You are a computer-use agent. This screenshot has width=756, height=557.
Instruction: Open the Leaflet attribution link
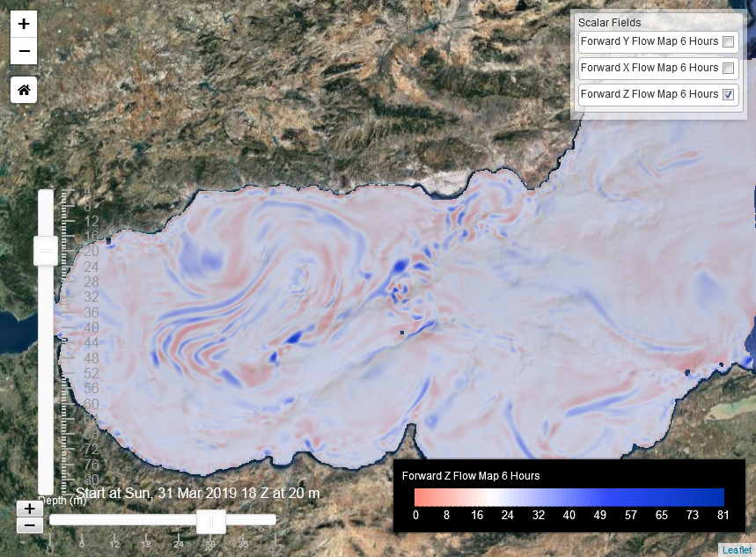(737, 550)
